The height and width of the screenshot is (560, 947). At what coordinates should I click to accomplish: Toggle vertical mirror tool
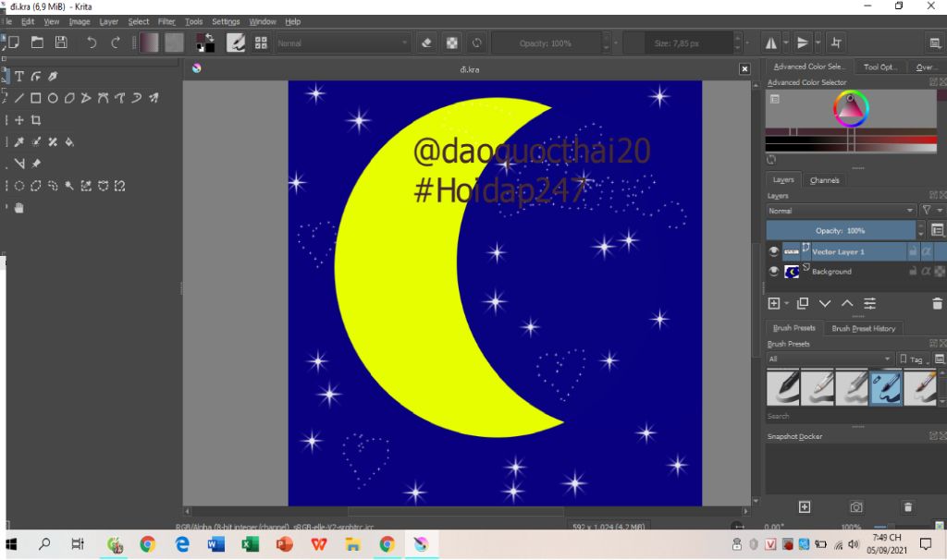803,43
